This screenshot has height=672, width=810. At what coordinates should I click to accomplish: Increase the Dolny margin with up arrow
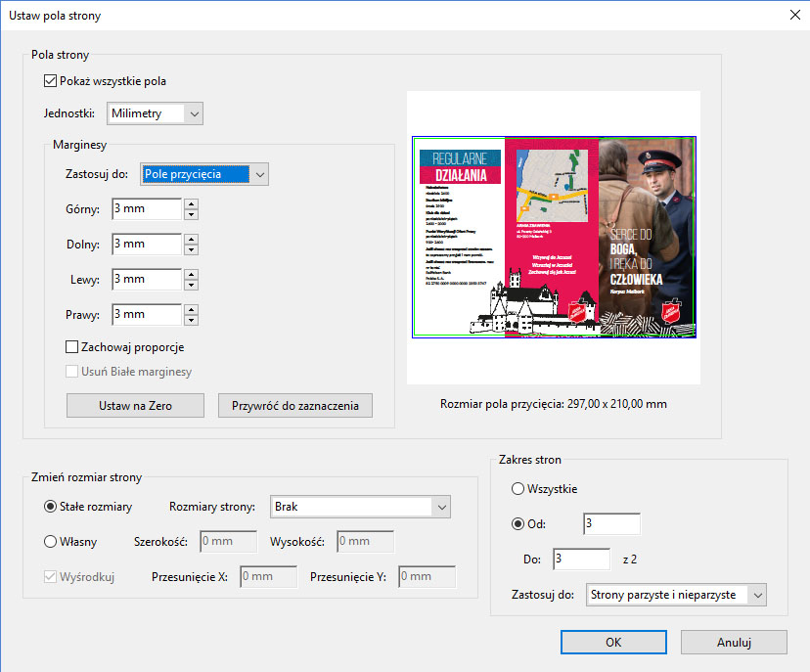pos(192,239)
